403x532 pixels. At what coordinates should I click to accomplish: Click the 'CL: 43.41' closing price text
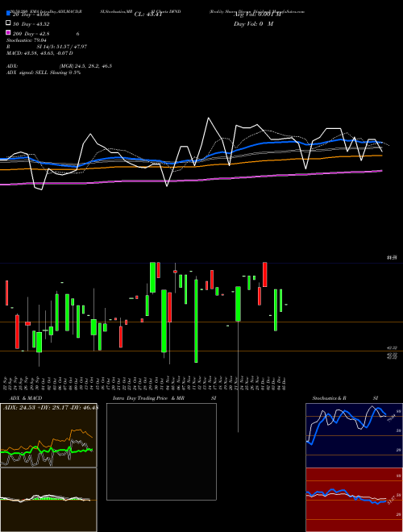click(148, 15)
